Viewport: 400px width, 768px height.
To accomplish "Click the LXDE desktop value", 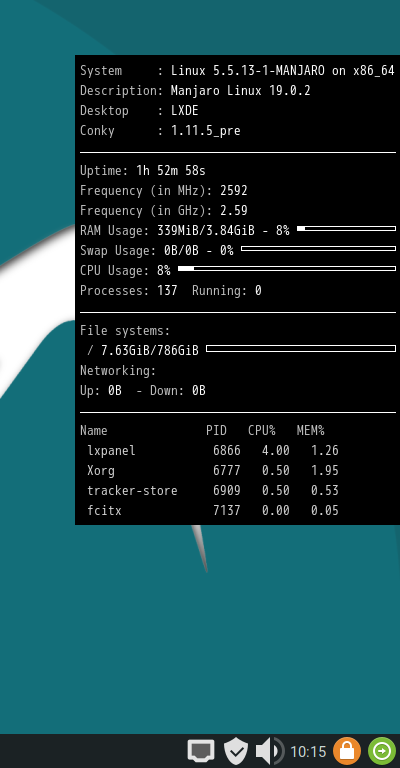I will [x=185, y=111].
